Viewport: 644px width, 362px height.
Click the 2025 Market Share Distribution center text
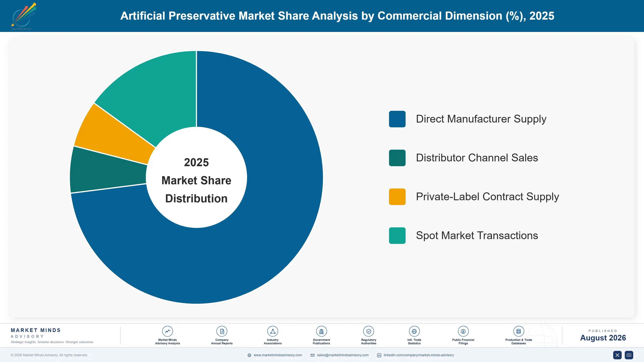(x=196, y=180)
